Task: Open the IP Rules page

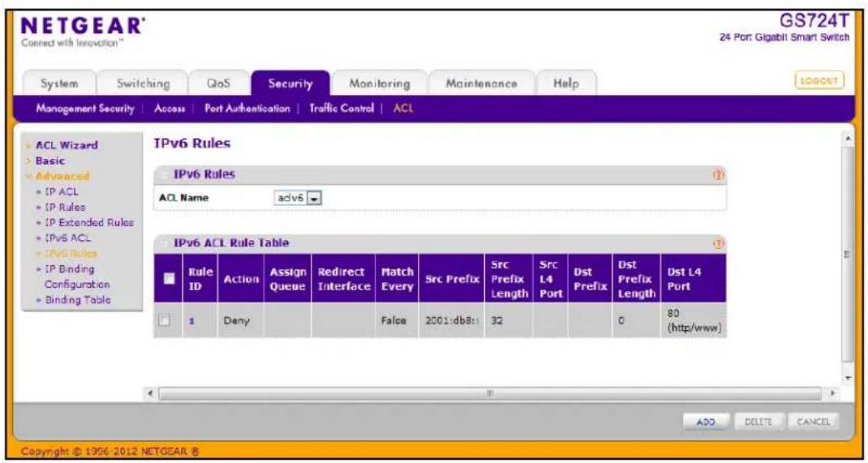Action: (x=66, y=208)
